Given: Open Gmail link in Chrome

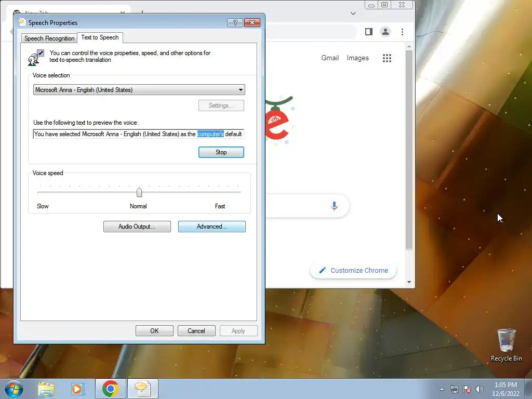Looking at the screenshot, I should 330,58.
